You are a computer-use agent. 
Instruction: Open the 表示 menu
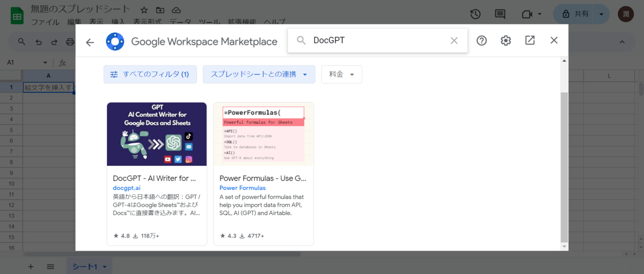point(96,23)
